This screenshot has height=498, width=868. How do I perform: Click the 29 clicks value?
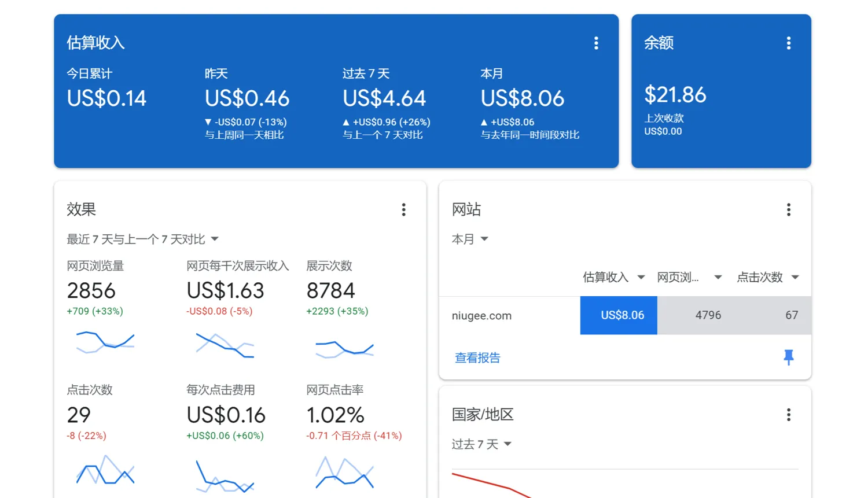(x=79, y=415)
